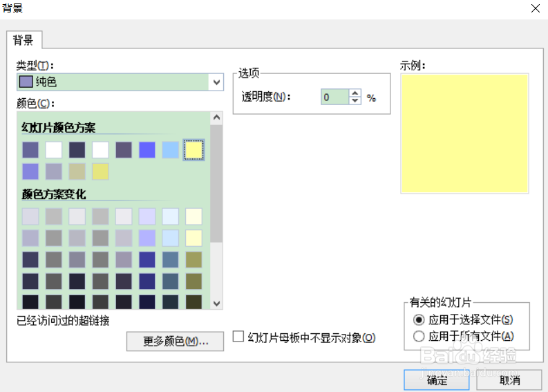
Task: Choose the mustard yellow scheme swatch
Action: coord(101,171)
